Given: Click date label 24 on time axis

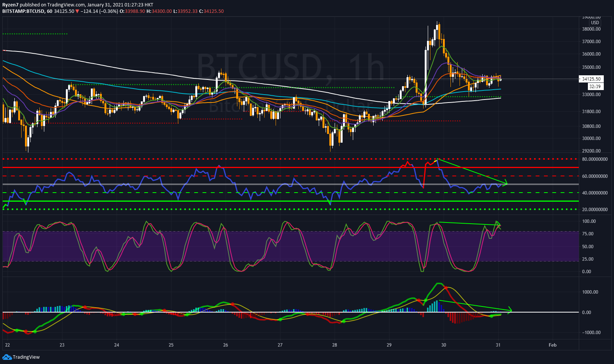Looking at the screenshot, I should 117,345.
